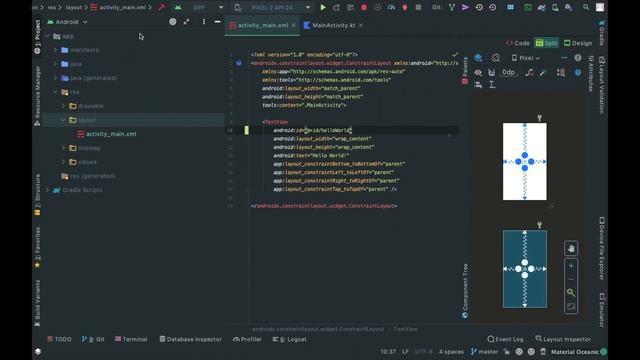Expand the Gradle Scripts node
This screenshot has height=360, width=640.
click(x=48, y=190)
